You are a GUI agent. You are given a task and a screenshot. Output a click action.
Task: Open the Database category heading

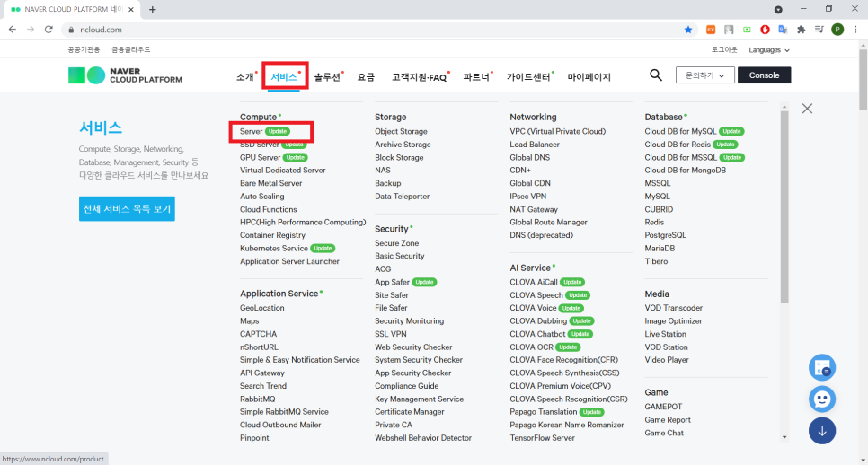(x=663, y=118)
